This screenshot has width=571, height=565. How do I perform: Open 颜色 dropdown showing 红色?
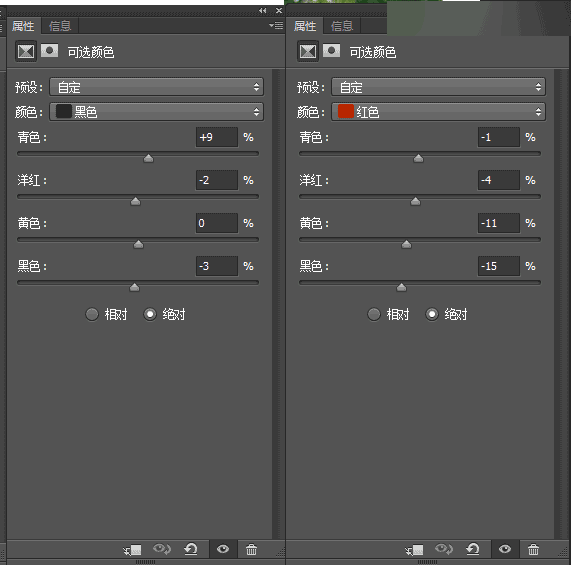click(x=438, y=112)
